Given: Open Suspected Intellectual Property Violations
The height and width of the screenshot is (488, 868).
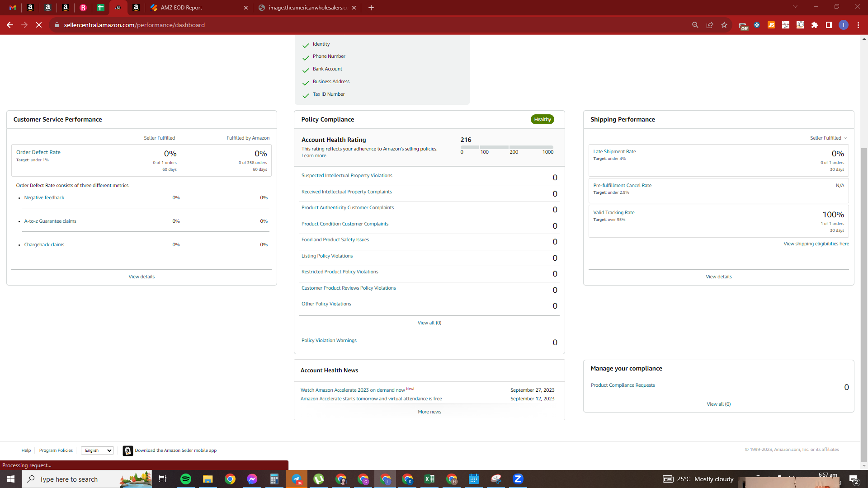Looking at the screenshot, I should point(347,175).
